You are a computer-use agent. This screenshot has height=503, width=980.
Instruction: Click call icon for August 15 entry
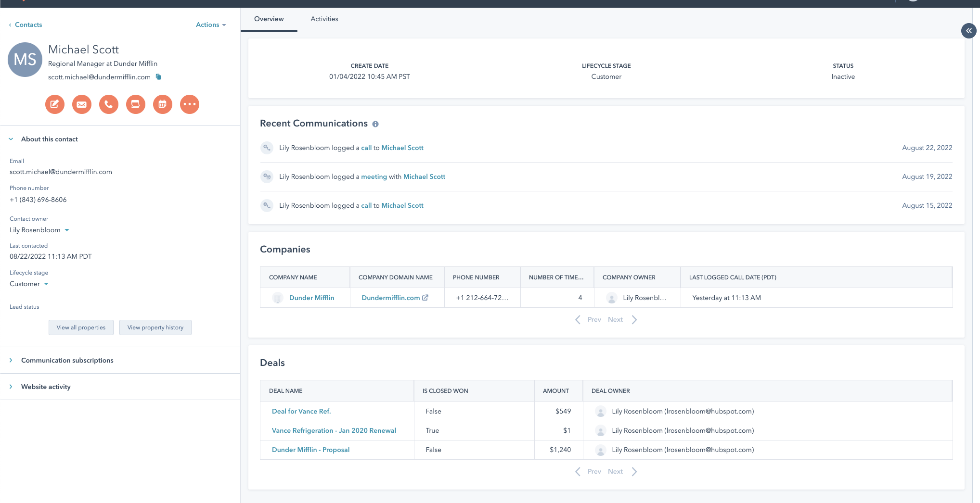point(267,205)
